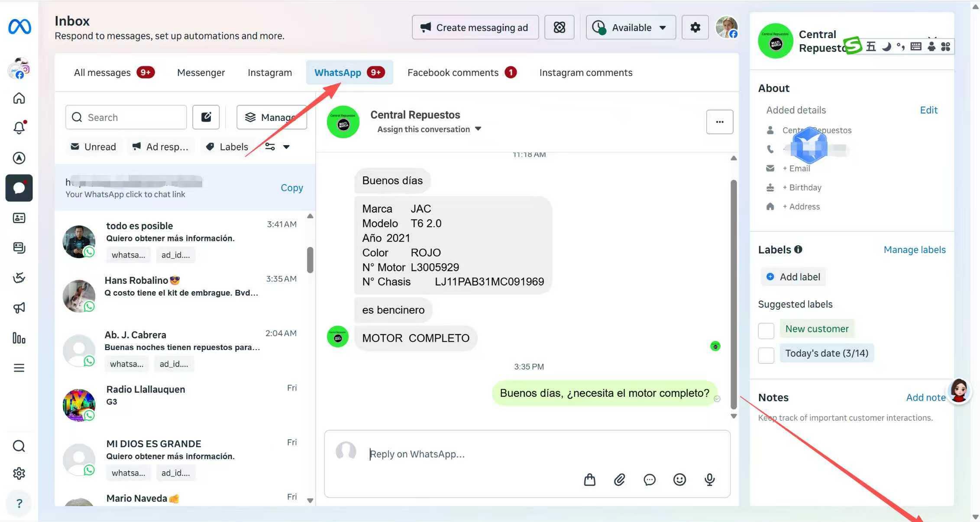Viewport: 980px width, 522px height.
Task: Expand the filter options dropdown arrow
Action: (286, 147)
